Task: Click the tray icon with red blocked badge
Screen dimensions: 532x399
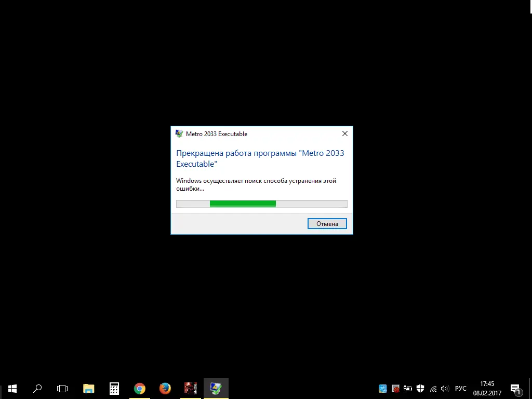Action: point(395,389)
